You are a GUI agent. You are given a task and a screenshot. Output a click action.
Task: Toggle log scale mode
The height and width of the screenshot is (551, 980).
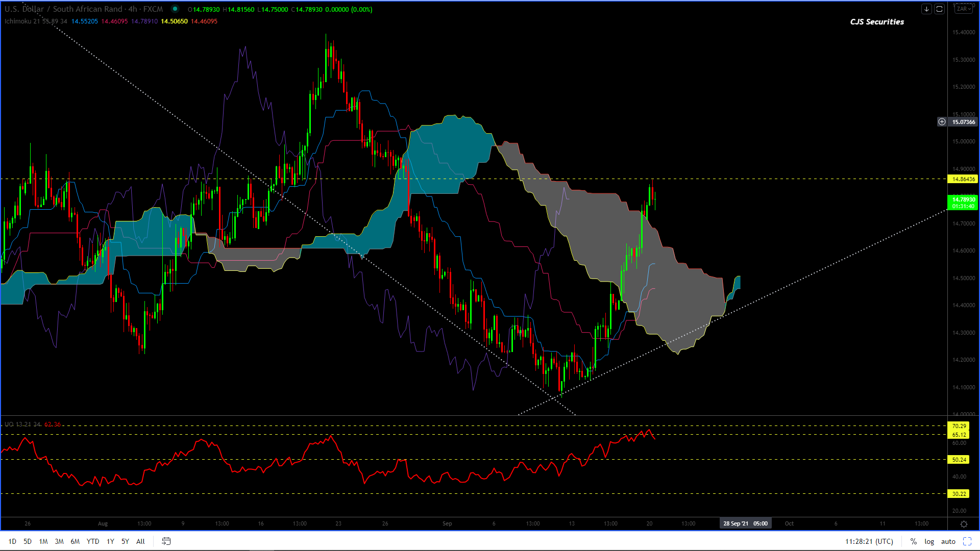coord(929,541)
